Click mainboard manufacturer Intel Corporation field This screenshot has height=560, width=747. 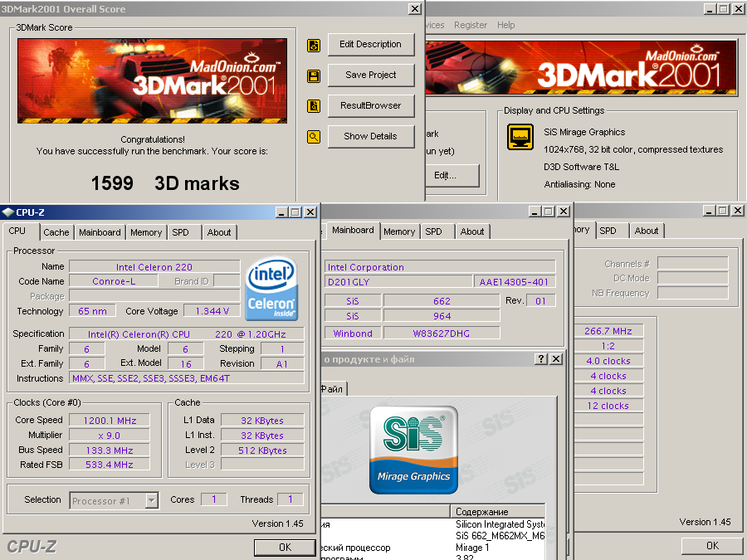click(440, 266)
